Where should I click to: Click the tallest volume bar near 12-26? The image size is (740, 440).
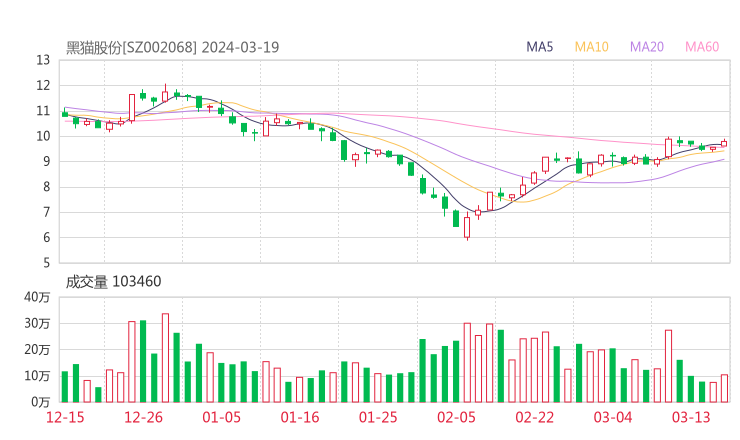point(165,358)
